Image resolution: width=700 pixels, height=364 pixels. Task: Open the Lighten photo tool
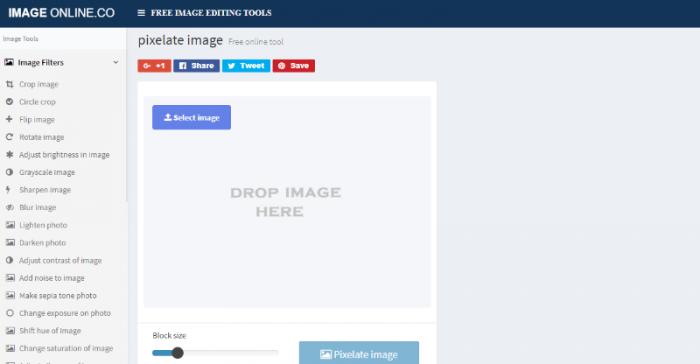pyautogui.click(x=43, y=225)
